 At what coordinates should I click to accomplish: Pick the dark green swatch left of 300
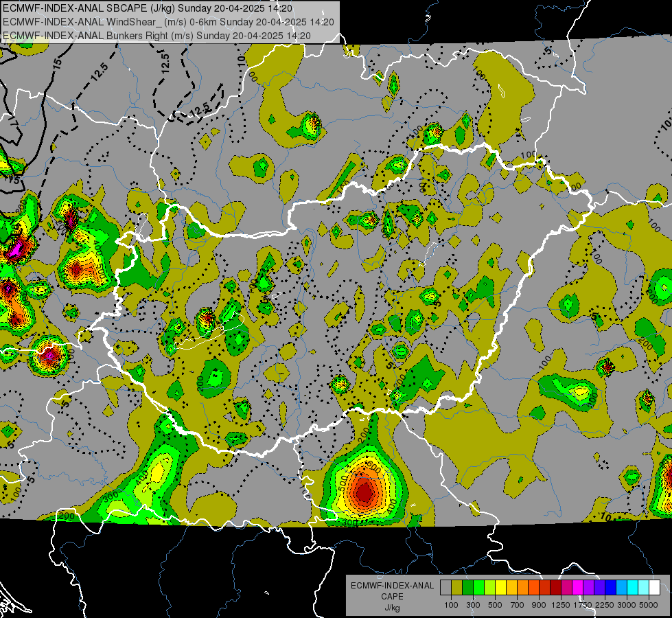467,587
